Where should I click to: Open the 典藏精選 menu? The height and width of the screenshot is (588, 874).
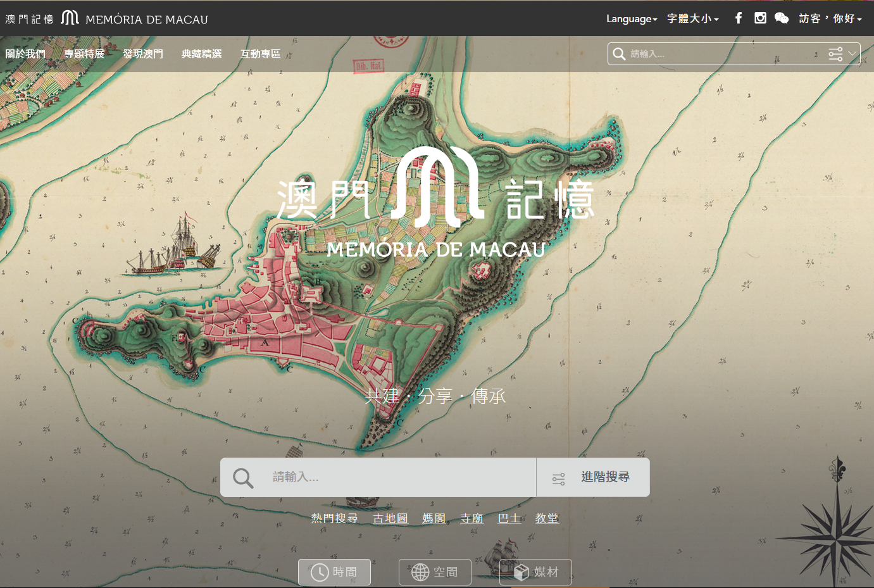202,54
